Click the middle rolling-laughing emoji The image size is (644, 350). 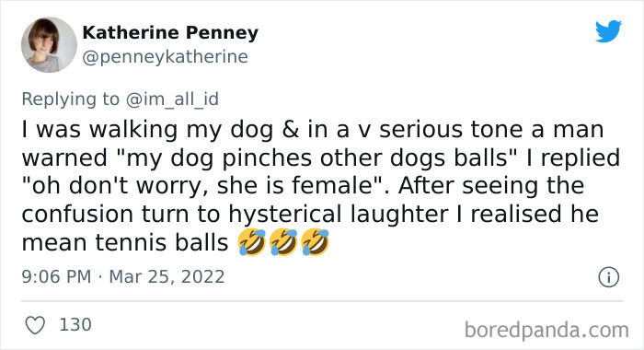click(283, 242)
